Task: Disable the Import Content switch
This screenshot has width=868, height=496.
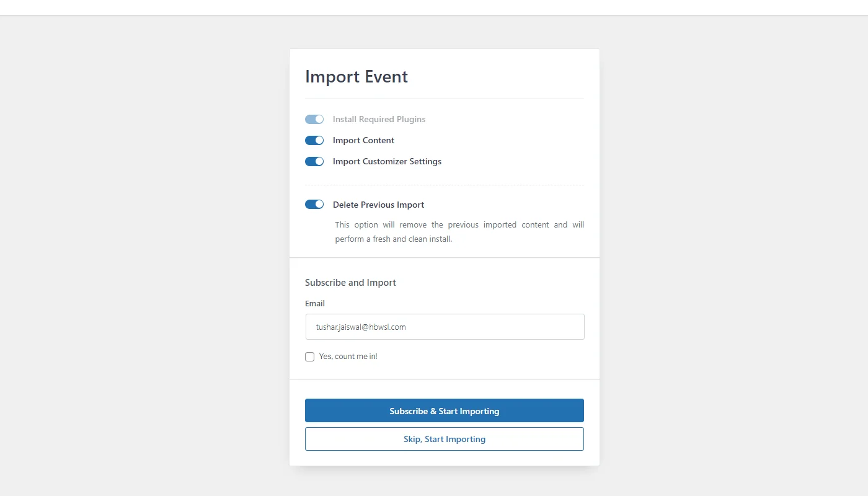Action: point(314,140)
